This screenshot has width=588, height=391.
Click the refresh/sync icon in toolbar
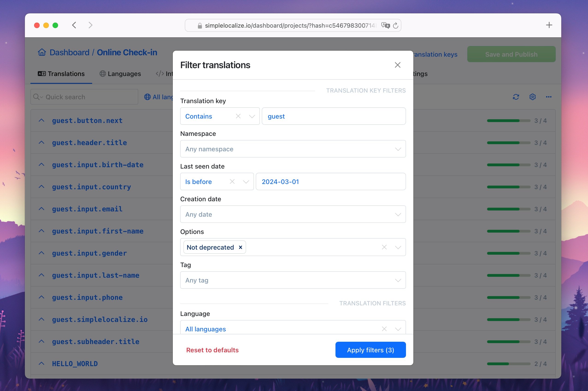(x=516, y=96)
